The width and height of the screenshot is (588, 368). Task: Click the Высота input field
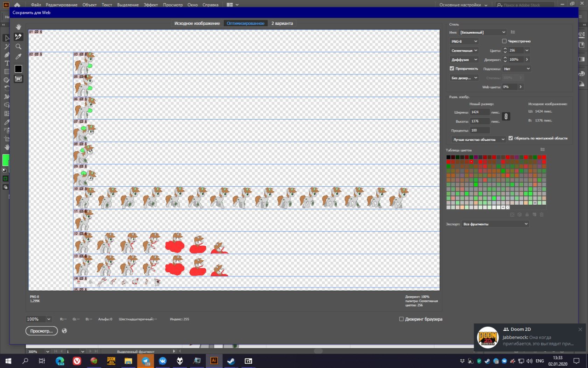480,121
